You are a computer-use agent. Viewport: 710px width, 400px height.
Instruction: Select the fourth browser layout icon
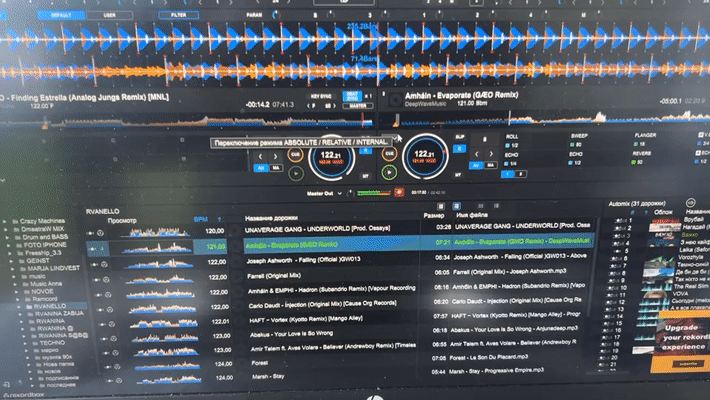pos(496,206)
